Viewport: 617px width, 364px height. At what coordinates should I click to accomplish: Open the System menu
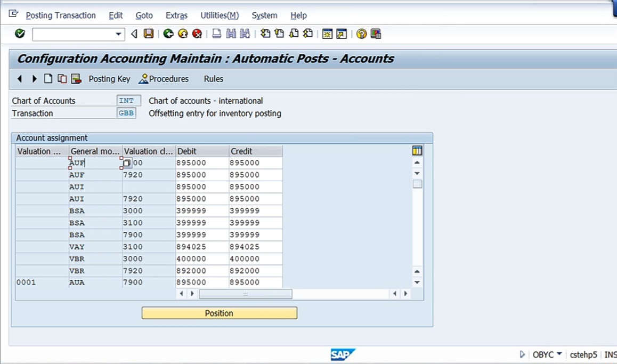click(x=264, y=15)
